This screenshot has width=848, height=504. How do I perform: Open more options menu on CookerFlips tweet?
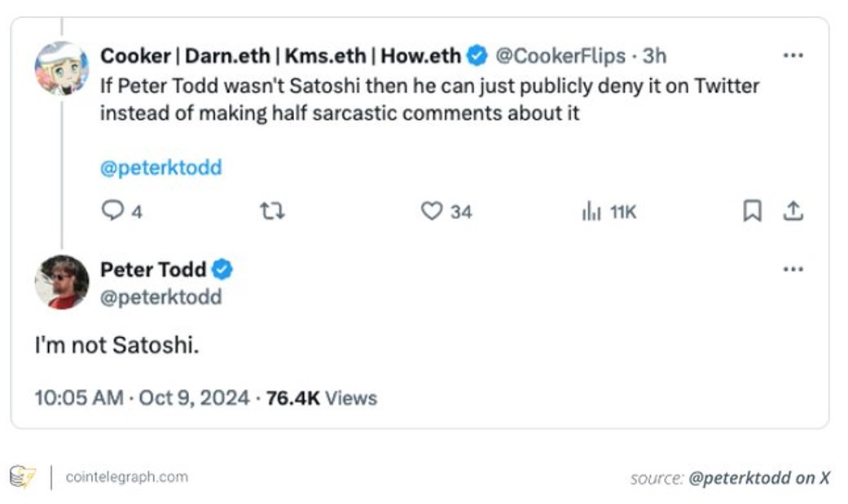pyautogui.click(x=793, y=56)
